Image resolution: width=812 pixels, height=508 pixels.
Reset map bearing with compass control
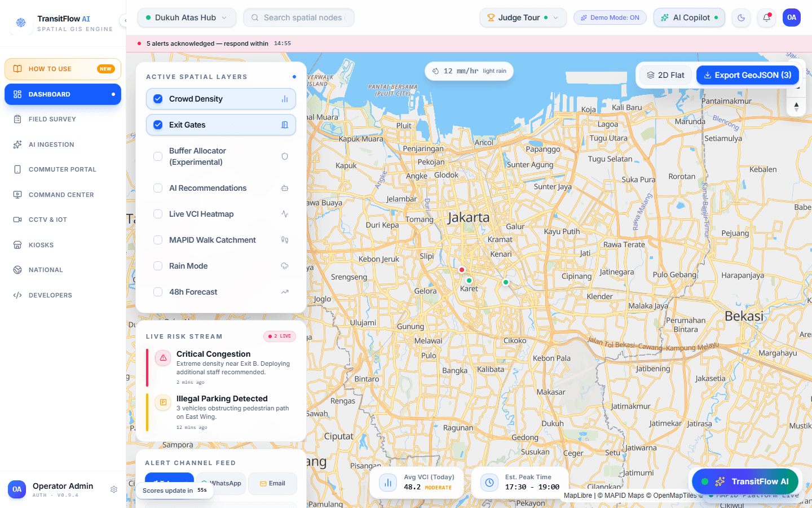coord(796,106)
